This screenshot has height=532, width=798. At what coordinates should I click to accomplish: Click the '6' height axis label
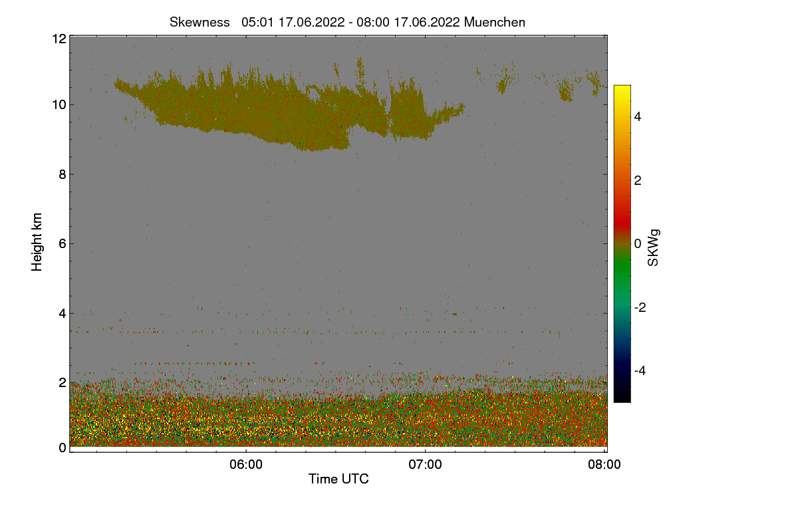point(62,243)
